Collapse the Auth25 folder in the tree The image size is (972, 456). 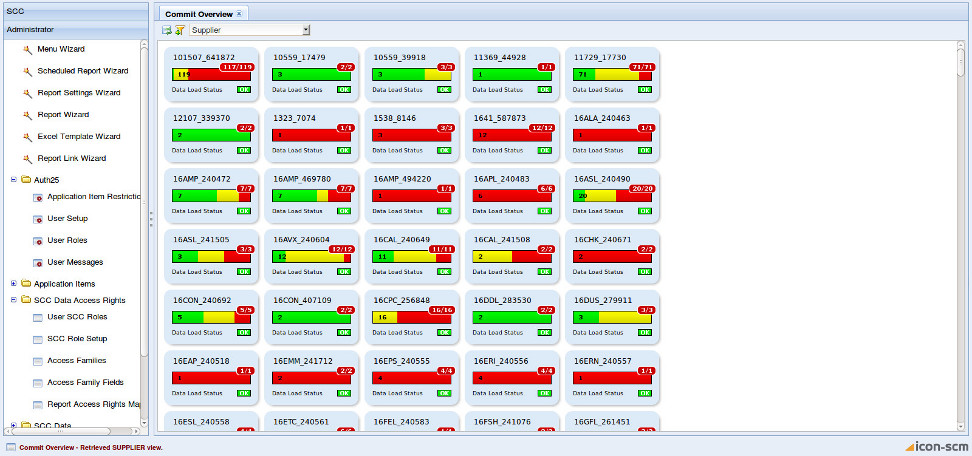coord(13,180)
